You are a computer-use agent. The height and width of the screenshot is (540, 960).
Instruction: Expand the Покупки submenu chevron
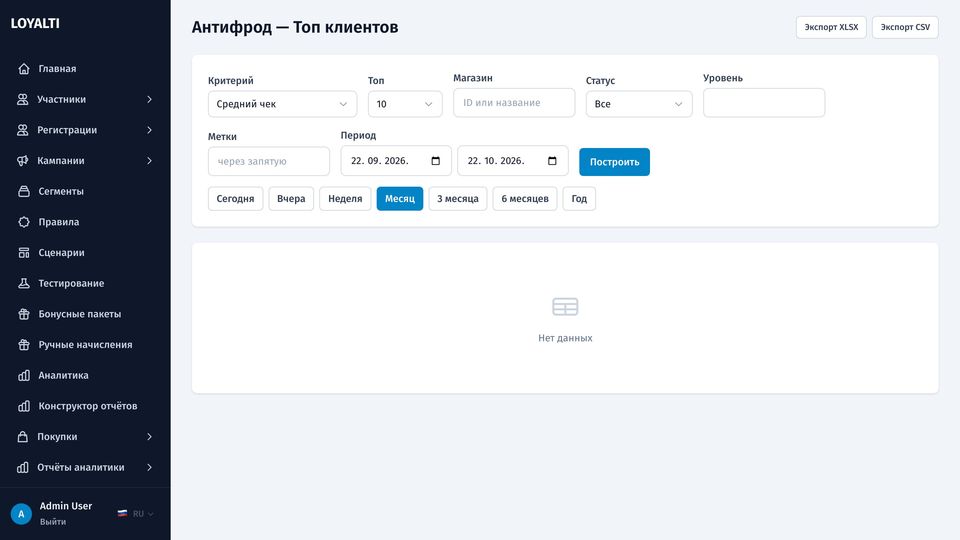pyautogui.click(x=149, y=437)
